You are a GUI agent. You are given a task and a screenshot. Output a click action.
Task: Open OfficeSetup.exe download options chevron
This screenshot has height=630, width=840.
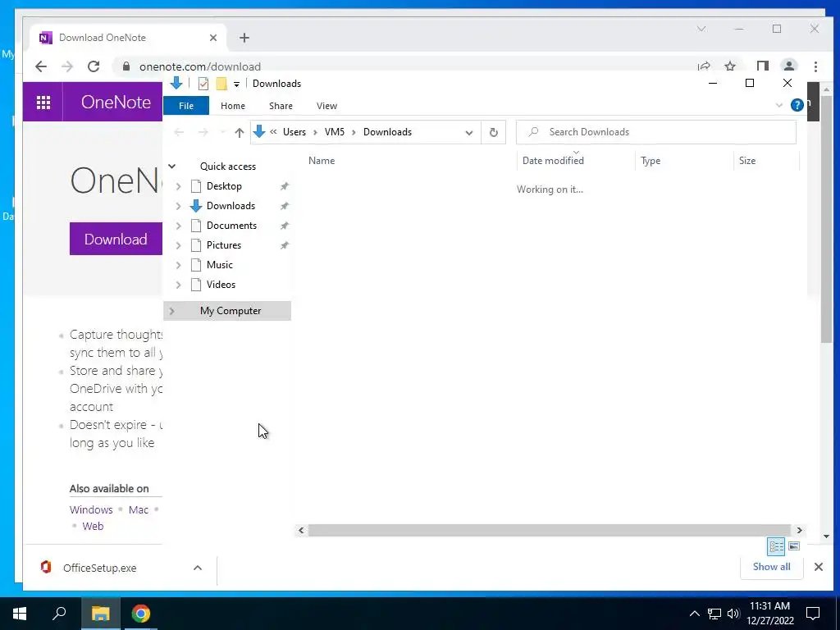198,568
